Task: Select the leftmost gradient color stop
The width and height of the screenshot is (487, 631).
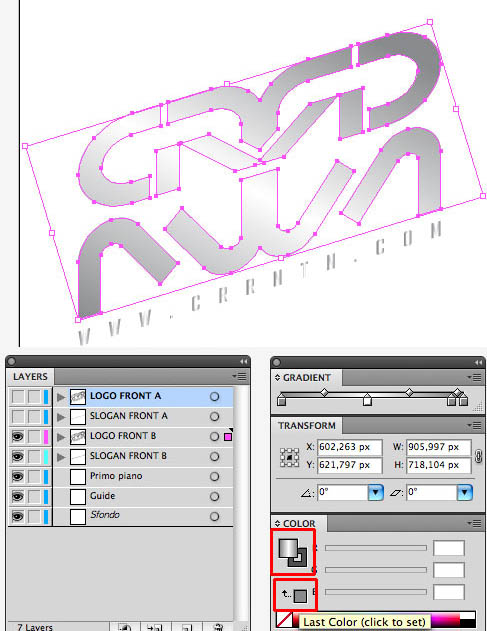Action: click(x=282, y=400)
